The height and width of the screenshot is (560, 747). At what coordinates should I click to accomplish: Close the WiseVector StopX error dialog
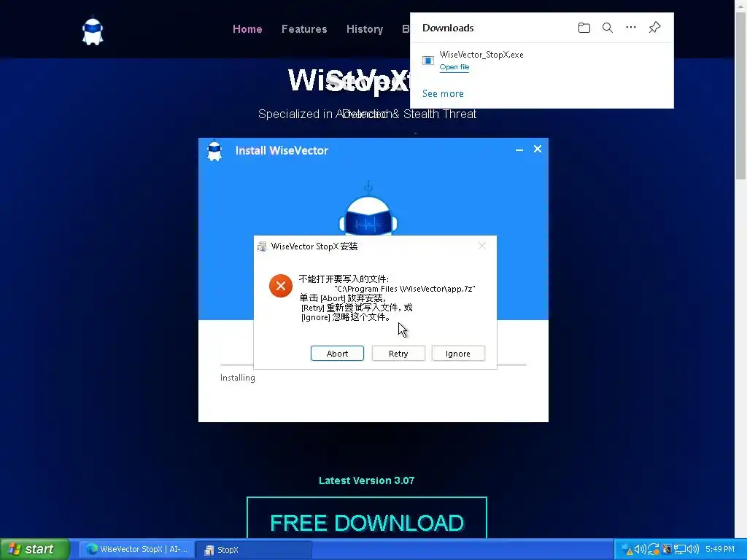click(482, 246)
